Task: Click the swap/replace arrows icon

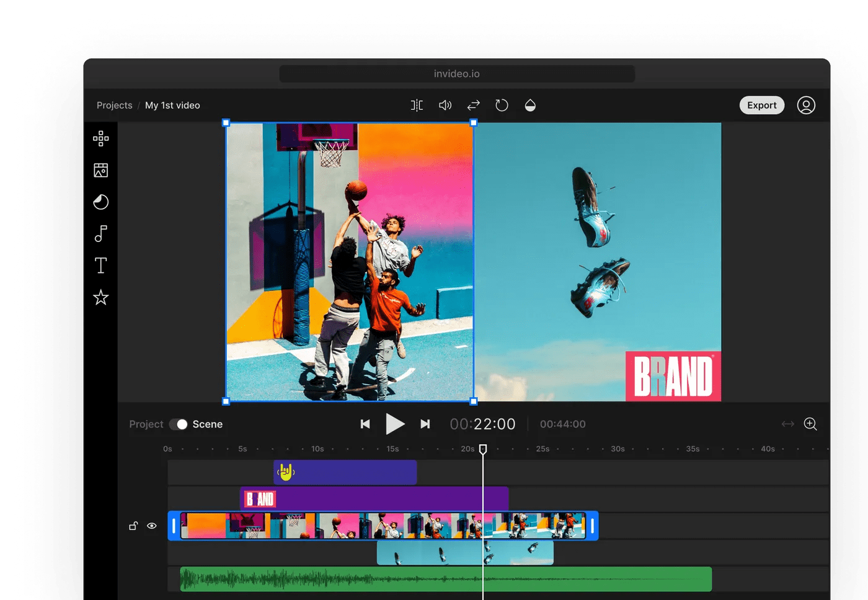Action: (474, 105)
